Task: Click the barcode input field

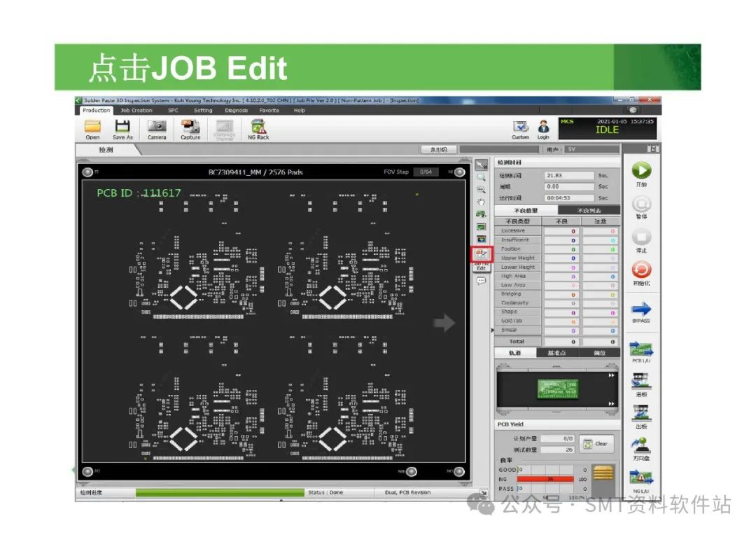Action: pyautogui.click(x=500, y=150)
